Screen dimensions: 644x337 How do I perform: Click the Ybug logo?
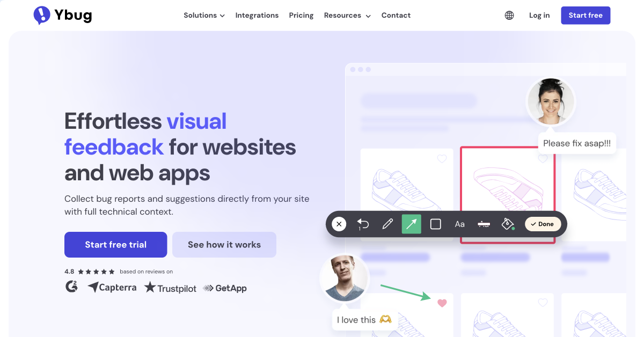point(62,15)
